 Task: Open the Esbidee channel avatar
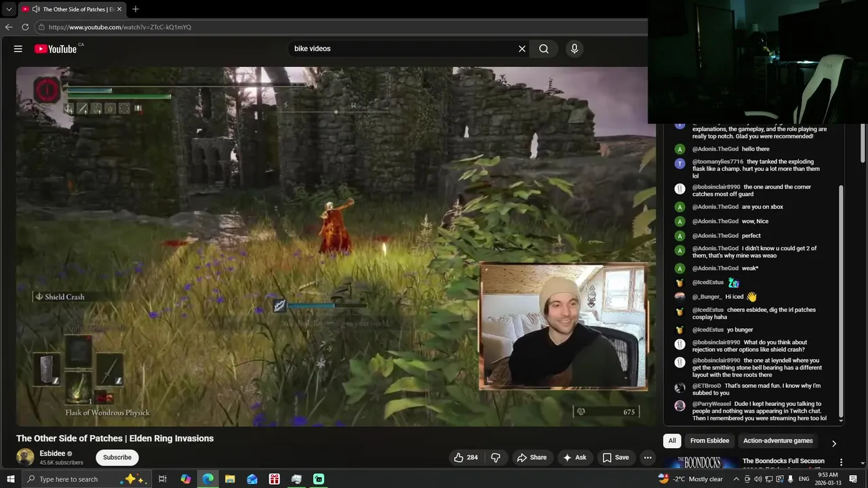coord(25,457)
